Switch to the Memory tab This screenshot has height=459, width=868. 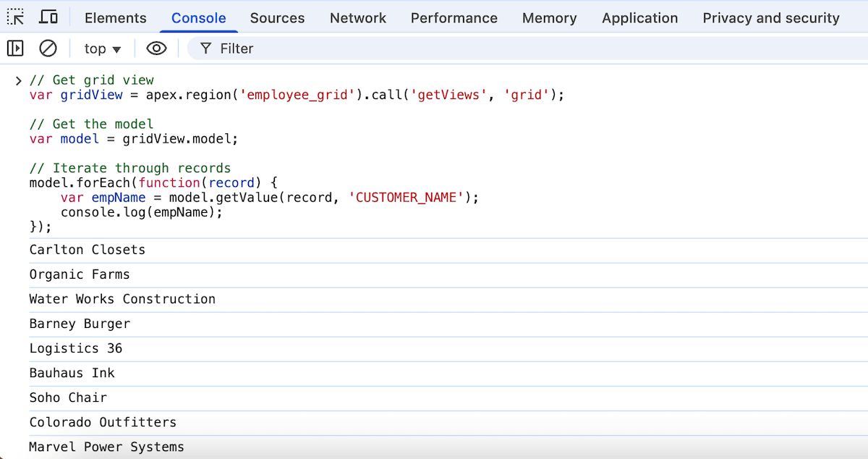tap(549, 17)
